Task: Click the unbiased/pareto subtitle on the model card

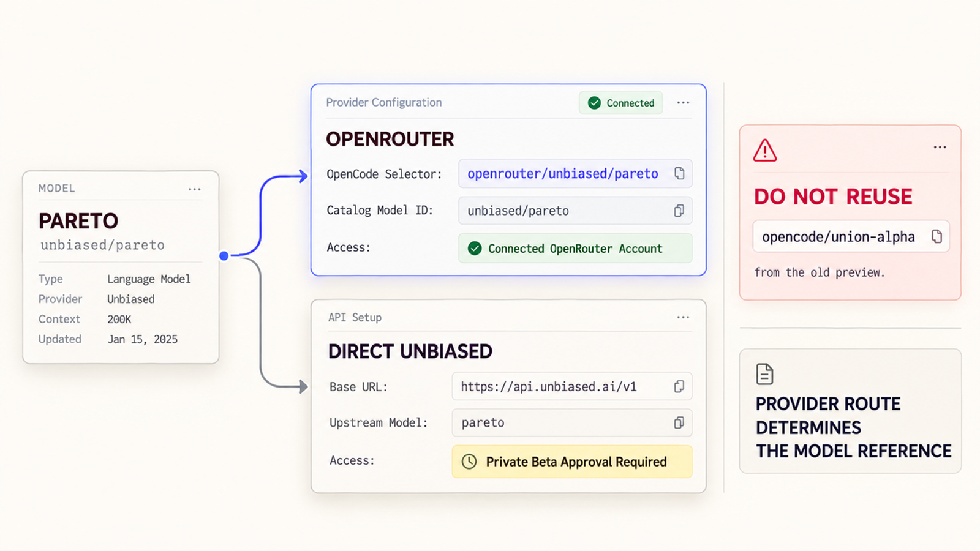Action: (x=102, y=245)
